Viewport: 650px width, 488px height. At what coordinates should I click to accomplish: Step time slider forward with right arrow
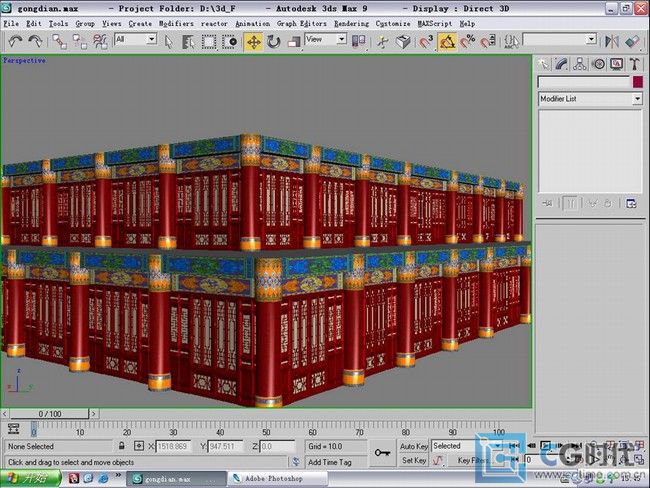94,414
